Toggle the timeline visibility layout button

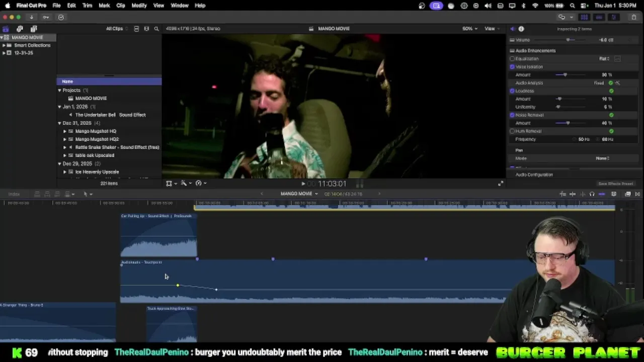click(599, 17)
